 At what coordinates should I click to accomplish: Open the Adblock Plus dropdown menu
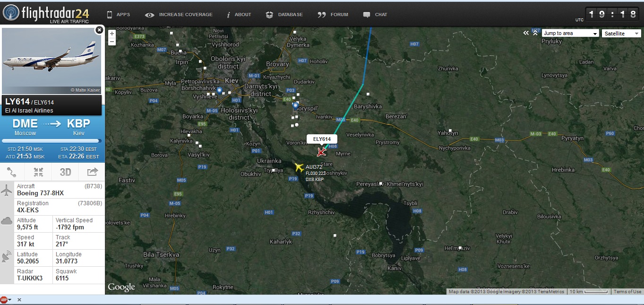[6, 300]
